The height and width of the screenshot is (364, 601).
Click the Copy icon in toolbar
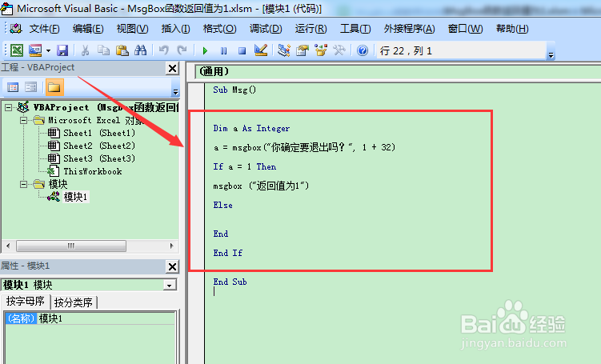pyautogui.click(x=103, y=50)
